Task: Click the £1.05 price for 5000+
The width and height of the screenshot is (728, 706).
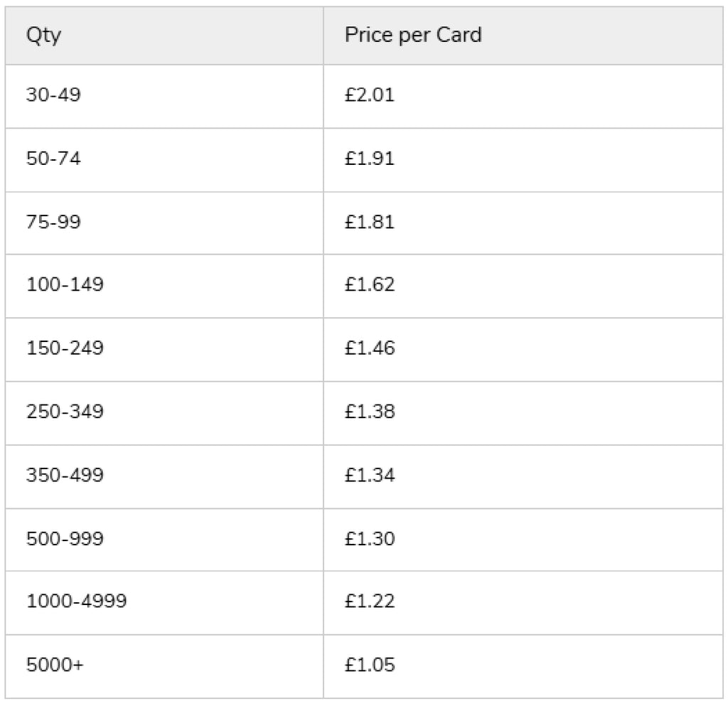Action: coord(370,665)
